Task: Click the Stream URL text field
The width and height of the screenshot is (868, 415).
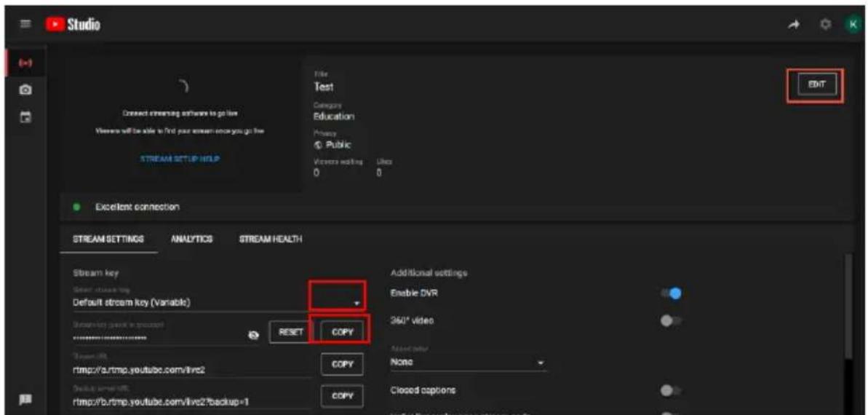Action: coord(192,370)
